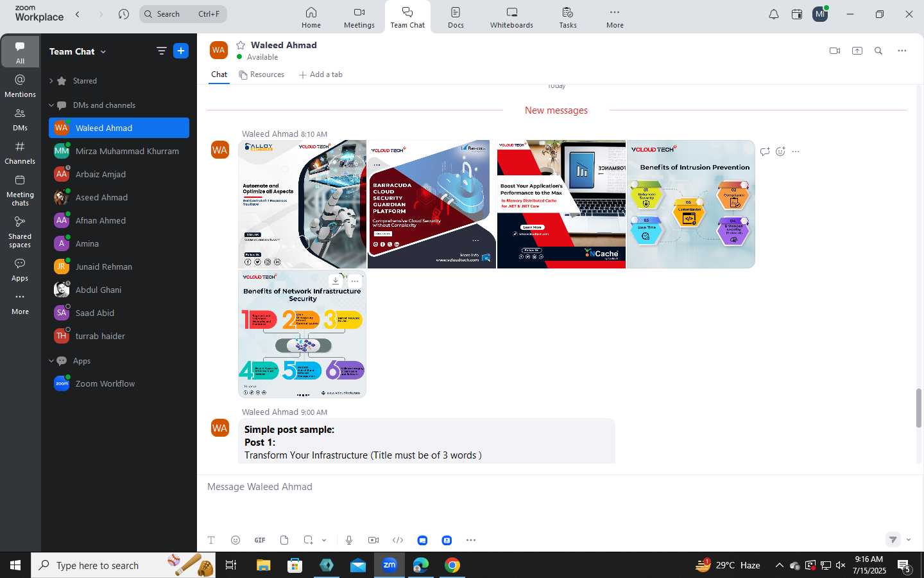Open the Benefits of Intrusion Prevention image

[690, 204]
